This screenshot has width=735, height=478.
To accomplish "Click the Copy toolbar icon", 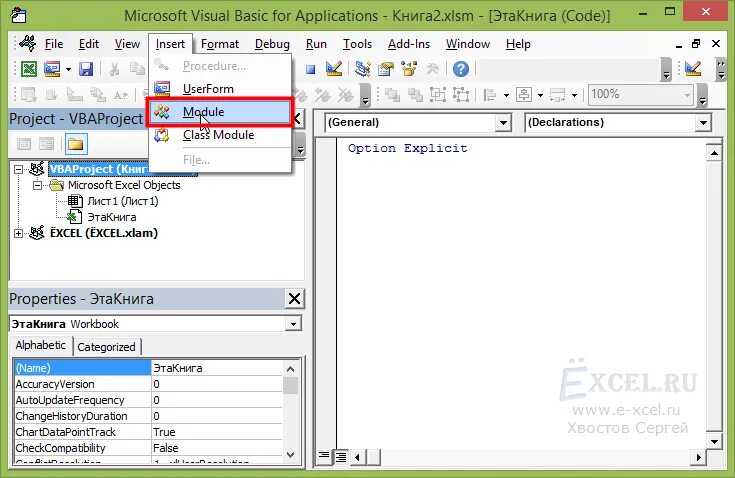I will pyautogui.click(x=137, y=69).
